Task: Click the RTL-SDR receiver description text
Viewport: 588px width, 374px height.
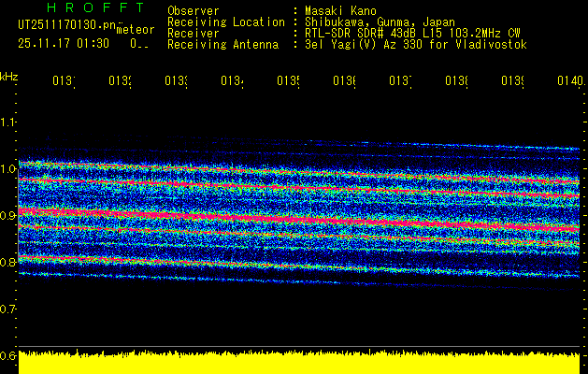Action: pyautogui.click(x=413, y=33)
